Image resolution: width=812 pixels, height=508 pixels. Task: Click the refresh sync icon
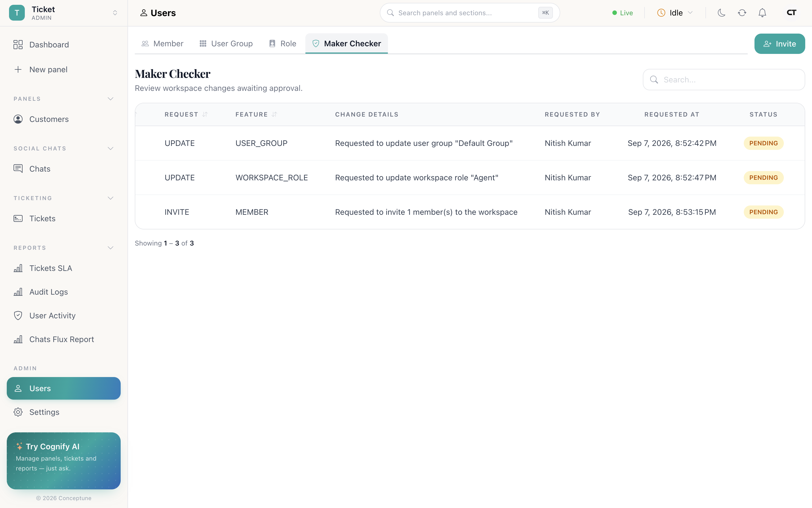pyautogui.click(x=742, y=13)
